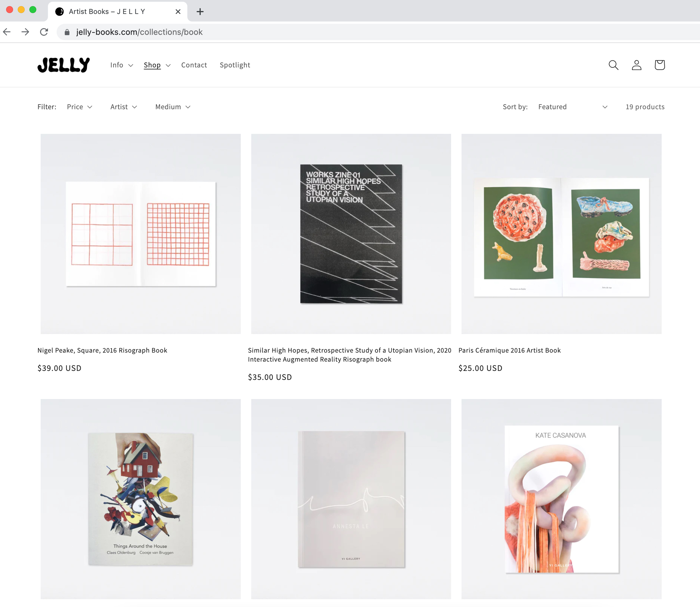Expand the Artist filter dropdown
The image size is (700, 607).
click(x=124, y=107)
